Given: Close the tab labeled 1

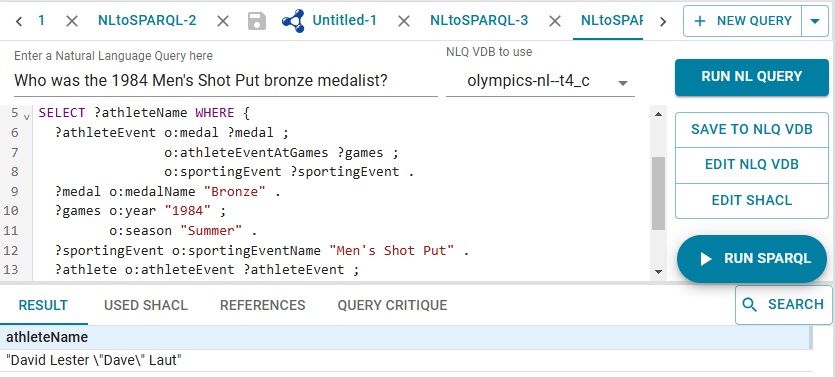Looking at the screenshot, I should (72, 21).
